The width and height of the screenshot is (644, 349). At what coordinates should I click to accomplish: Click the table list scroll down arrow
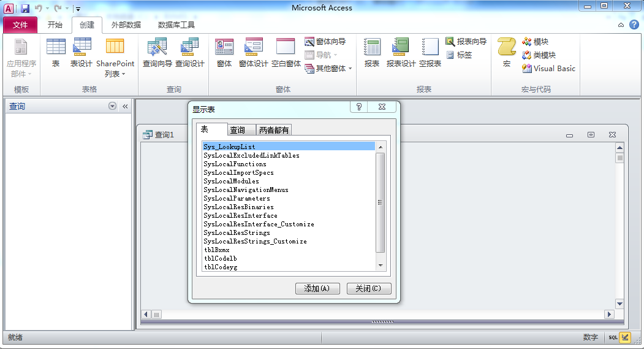pos(381,266)
